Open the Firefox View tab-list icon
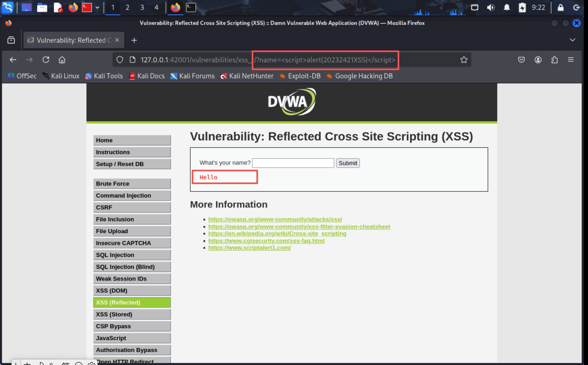 (11, 40)
